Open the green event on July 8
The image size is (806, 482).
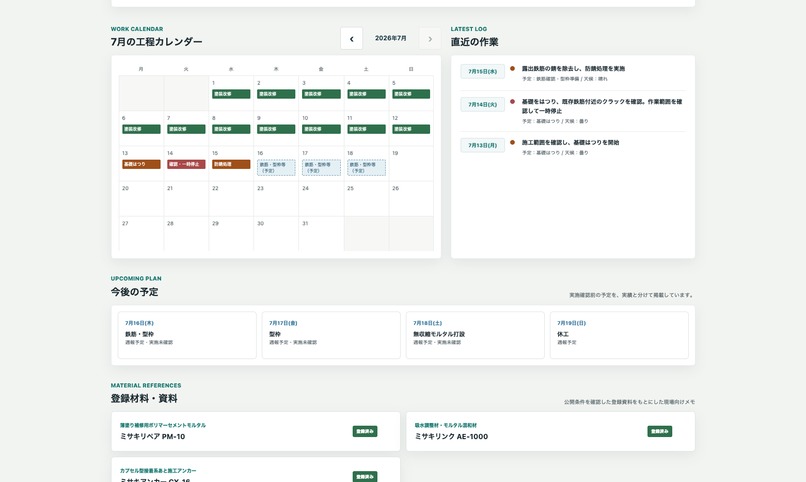[x=231, y=129]
